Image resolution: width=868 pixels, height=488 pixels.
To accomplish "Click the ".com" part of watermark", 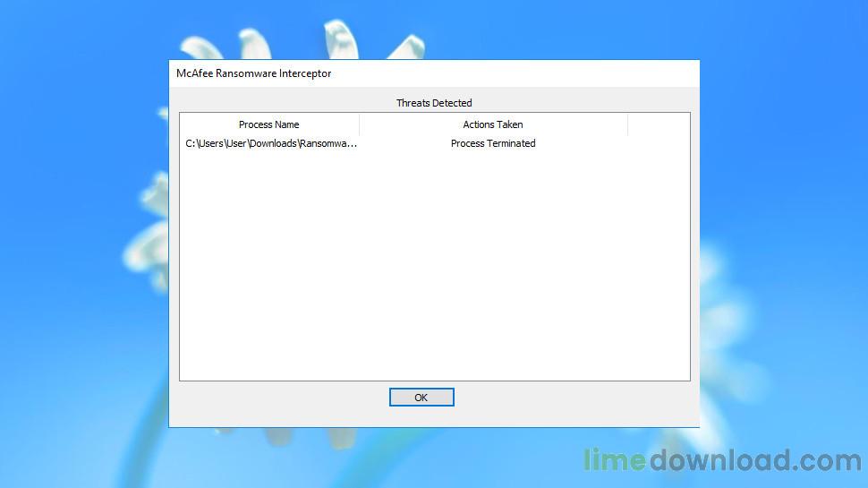I will [828, 461].
